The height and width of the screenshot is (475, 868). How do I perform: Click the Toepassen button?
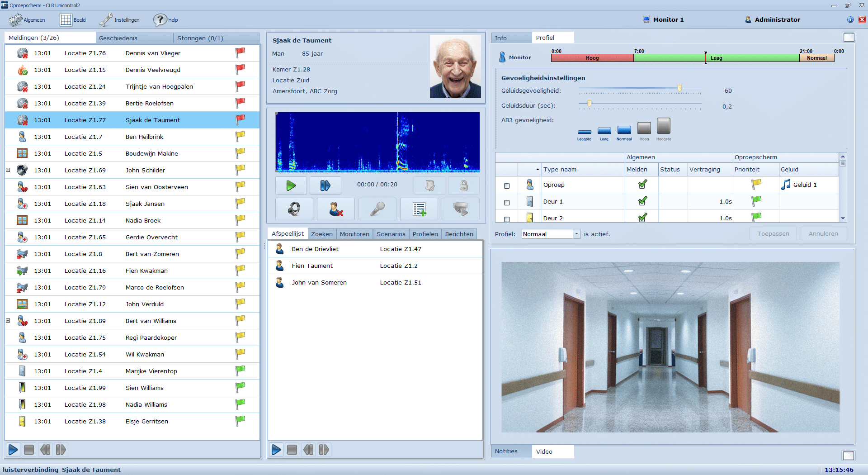pos(773,234)
